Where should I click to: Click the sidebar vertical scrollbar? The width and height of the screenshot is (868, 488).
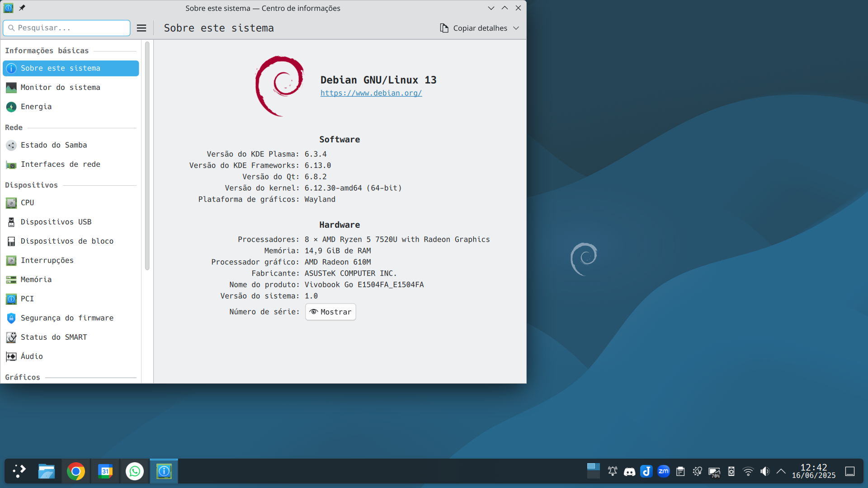(147, 156)
